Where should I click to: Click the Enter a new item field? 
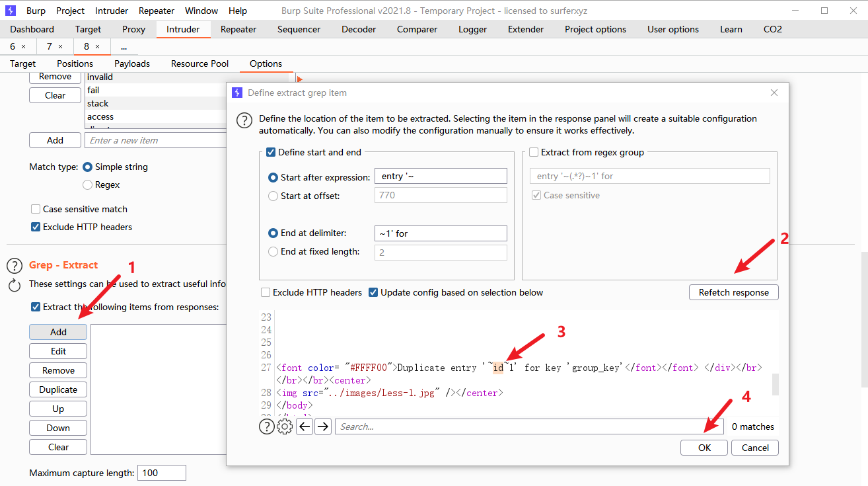(155, 140)
